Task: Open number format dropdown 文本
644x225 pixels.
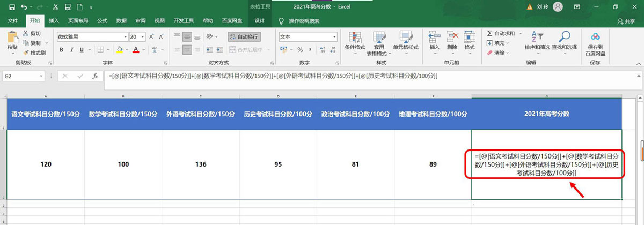Action: pos(334,37)
